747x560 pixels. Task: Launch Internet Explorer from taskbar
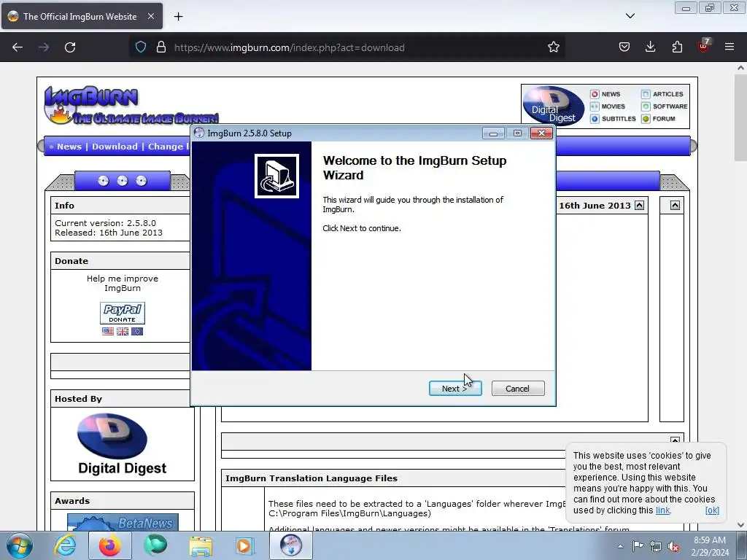click(x=65, y=545)
